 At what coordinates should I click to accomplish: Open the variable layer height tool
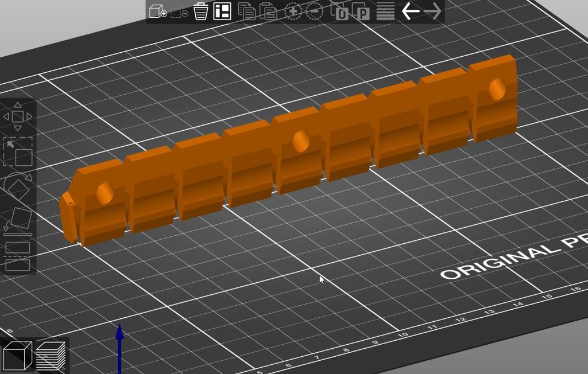pyautogui.click(x=385, y=11)
